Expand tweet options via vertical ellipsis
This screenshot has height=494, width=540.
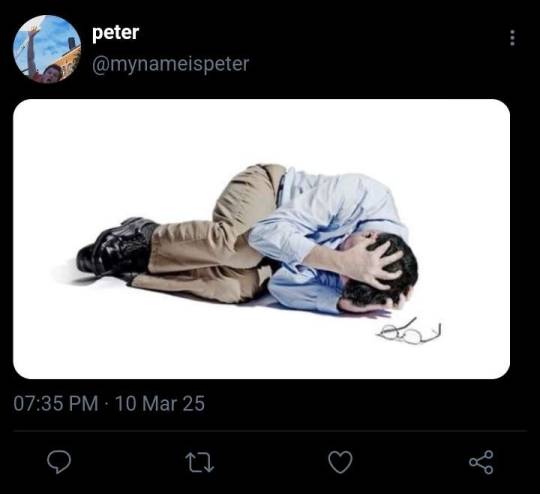click(512, 38)
